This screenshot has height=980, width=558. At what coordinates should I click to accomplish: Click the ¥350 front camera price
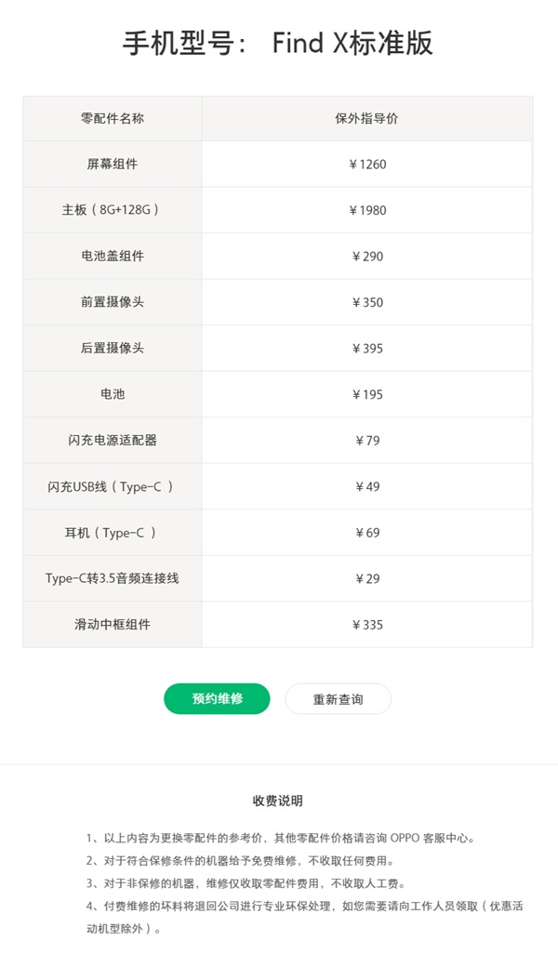click(x=367, y=302)
